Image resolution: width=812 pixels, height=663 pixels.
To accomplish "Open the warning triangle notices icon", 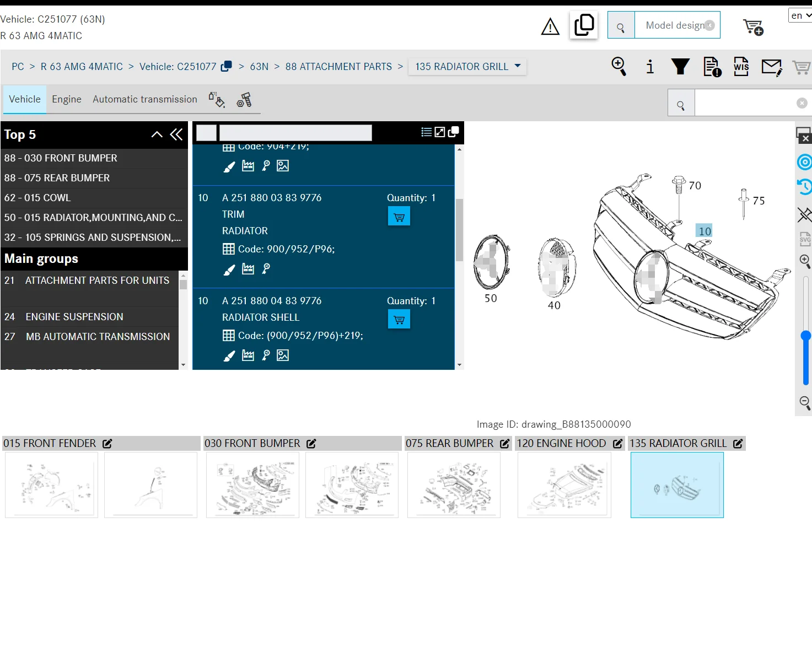I will point(550,26).
